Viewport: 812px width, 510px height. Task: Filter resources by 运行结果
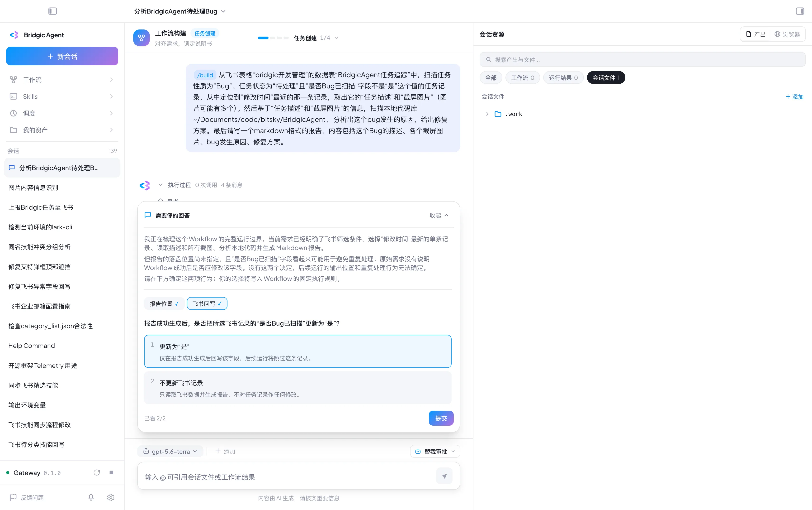click(x=563, y=77)
